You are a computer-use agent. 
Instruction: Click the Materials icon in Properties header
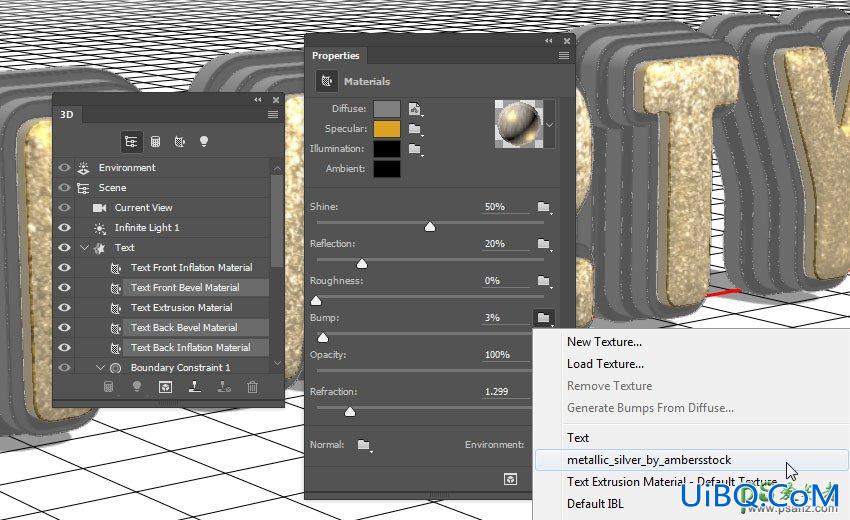[x=327, y=81]
